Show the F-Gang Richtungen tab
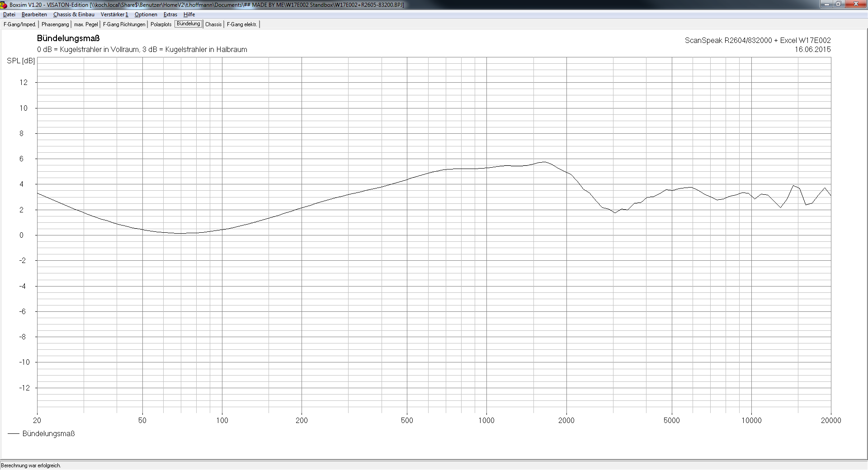This screenshot has width=868, height=470. [x=124, y=24]
